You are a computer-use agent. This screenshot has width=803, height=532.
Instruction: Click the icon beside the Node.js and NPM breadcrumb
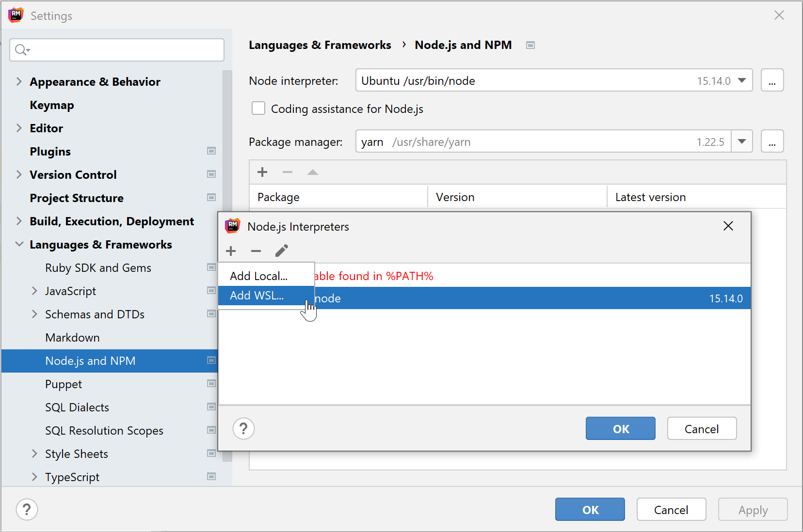tap(530, 45)
